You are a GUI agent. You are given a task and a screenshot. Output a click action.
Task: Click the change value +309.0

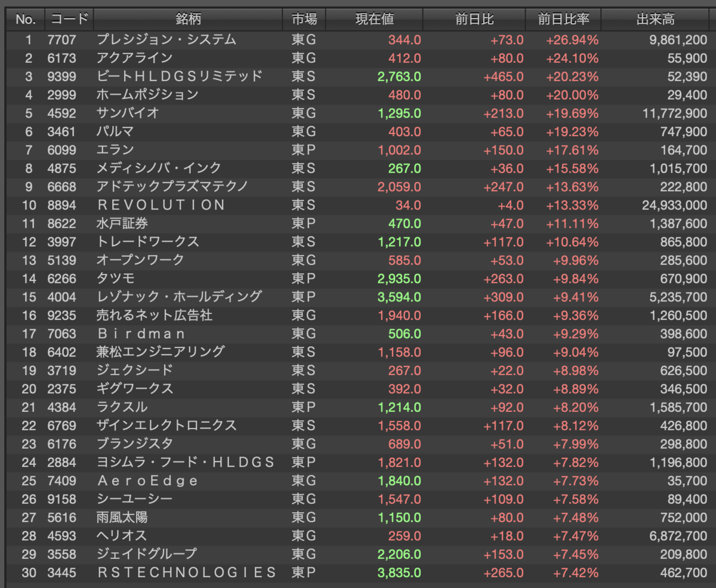[504, 297]
